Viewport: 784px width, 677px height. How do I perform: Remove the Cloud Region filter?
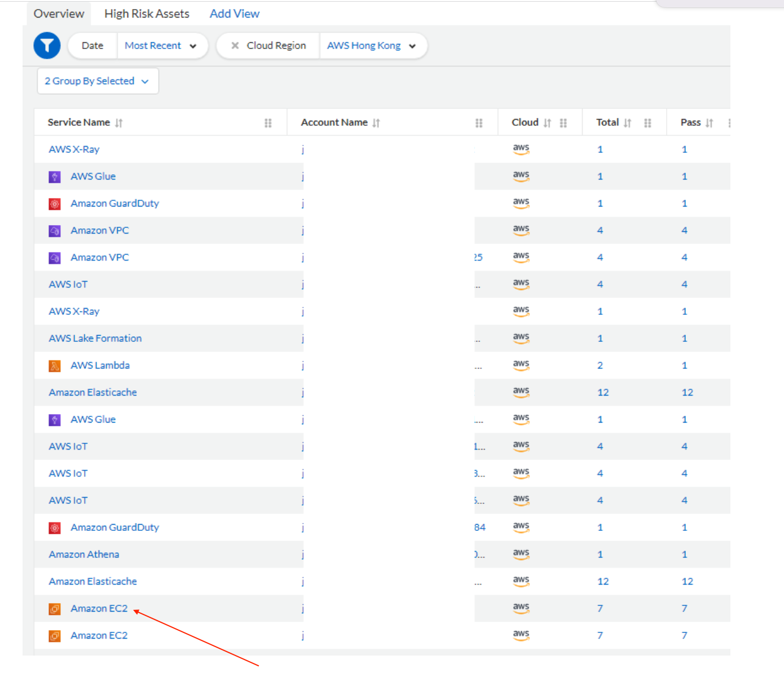point(235,46)
